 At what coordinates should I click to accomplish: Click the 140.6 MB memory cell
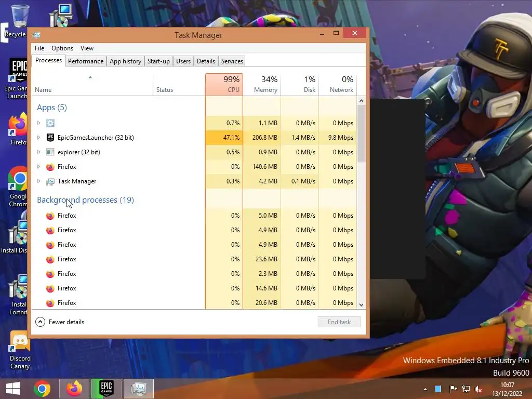[x=262, y=167]
